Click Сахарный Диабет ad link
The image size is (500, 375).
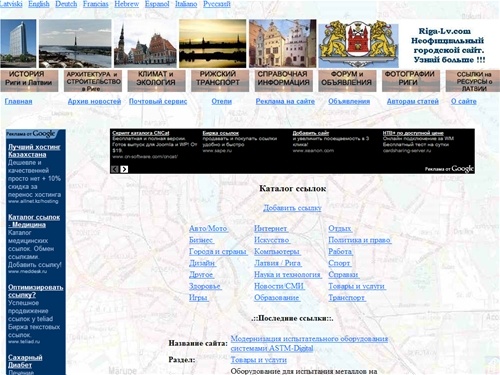[x=25, y=361]
